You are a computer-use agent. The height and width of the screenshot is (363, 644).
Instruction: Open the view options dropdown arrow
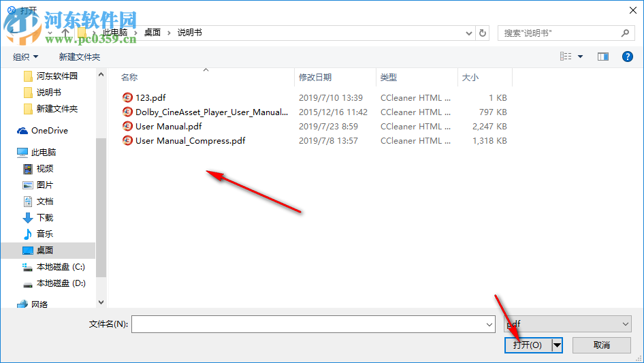(x=580, y=57)
